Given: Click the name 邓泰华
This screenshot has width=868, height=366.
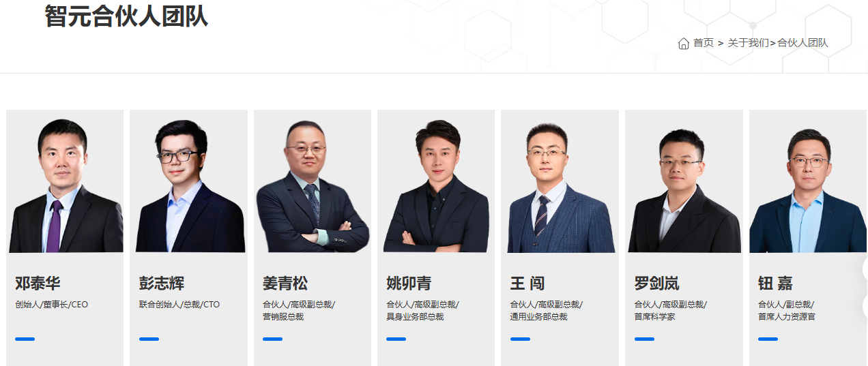Looking at the screenshot, I should click(38, 283).
